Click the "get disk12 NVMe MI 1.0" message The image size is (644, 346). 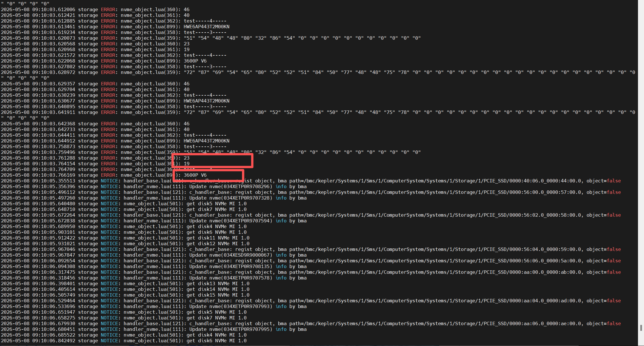point(218,244)
